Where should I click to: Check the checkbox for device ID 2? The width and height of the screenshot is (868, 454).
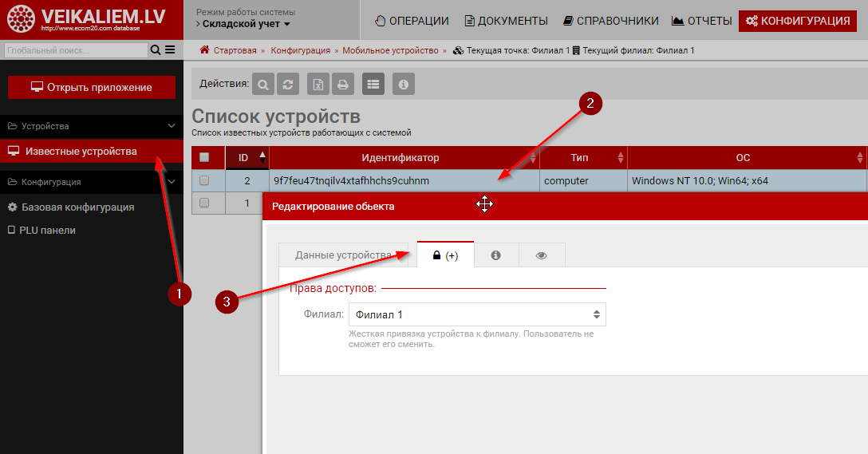tap(204, 181)
